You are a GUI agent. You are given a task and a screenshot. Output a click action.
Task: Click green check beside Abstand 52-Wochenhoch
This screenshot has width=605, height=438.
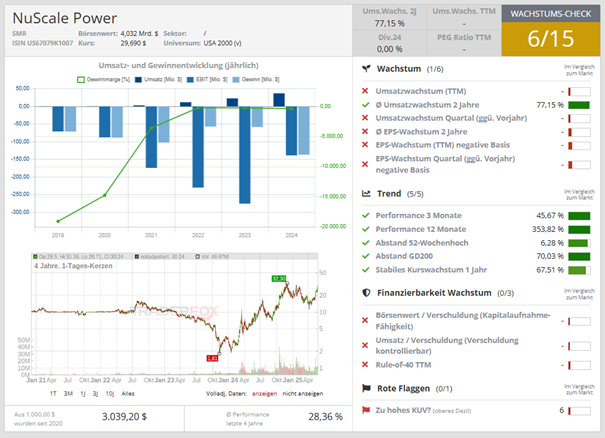tap(366, 243)
